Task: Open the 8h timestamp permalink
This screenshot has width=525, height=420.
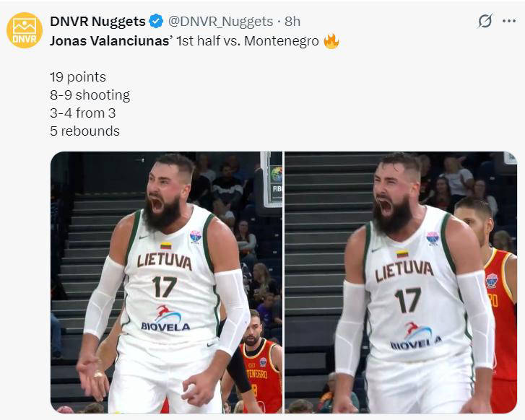Action: 292,22
